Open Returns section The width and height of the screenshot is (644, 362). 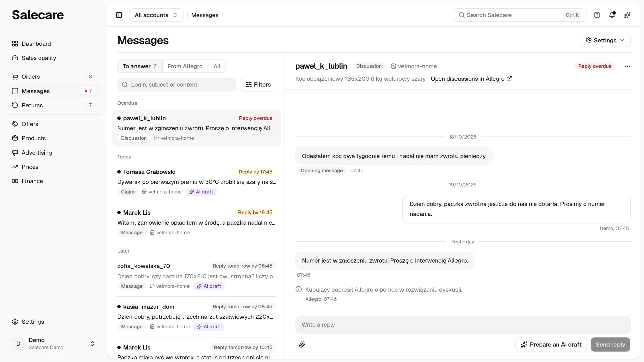tap(54, 105)
